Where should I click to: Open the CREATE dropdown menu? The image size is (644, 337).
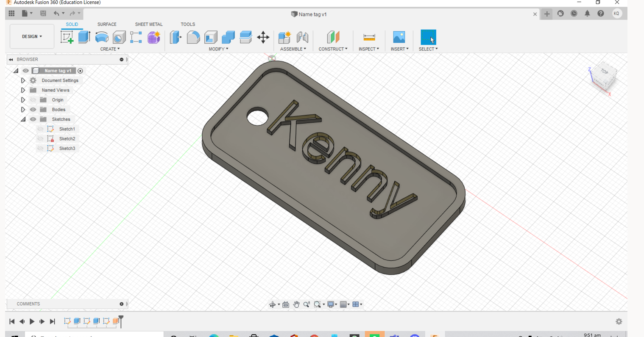110,49
